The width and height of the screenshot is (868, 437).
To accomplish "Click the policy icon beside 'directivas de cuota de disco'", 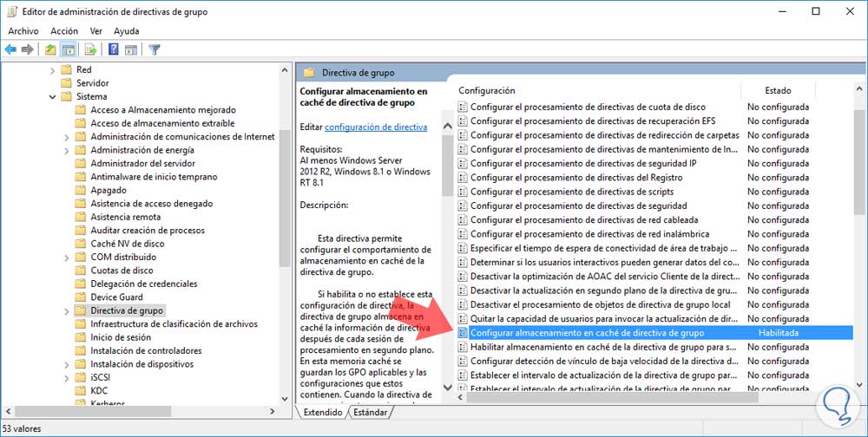I will click(463, 107).
